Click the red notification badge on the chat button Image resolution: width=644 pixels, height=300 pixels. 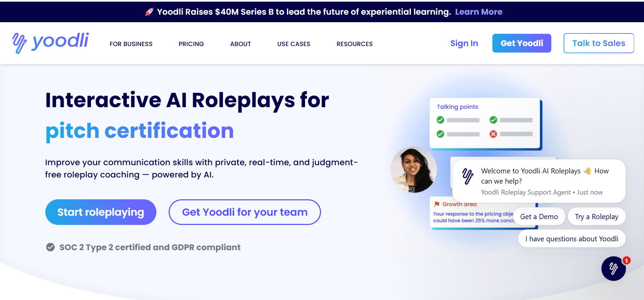626,260
